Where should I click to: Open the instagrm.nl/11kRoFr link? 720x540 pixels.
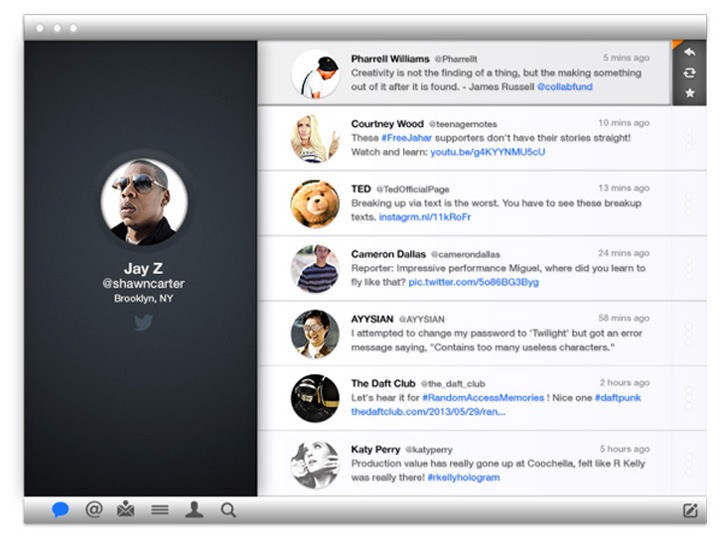pos(425,217)
